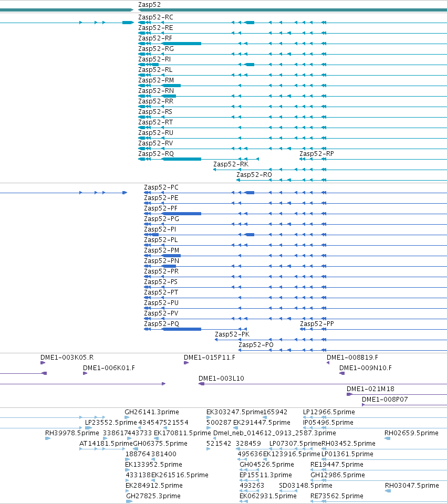Click the Zasp52-PG protein label
The height and width of the screenshot is (504, 447).
coord(161,219)
